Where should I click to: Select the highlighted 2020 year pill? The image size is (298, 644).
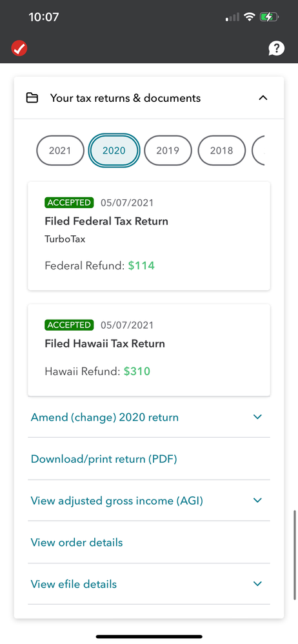point(114,150)
